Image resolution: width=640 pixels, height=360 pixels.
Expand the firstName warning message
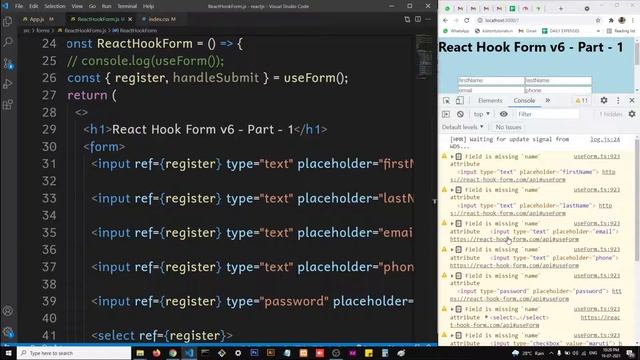[452, 157]
